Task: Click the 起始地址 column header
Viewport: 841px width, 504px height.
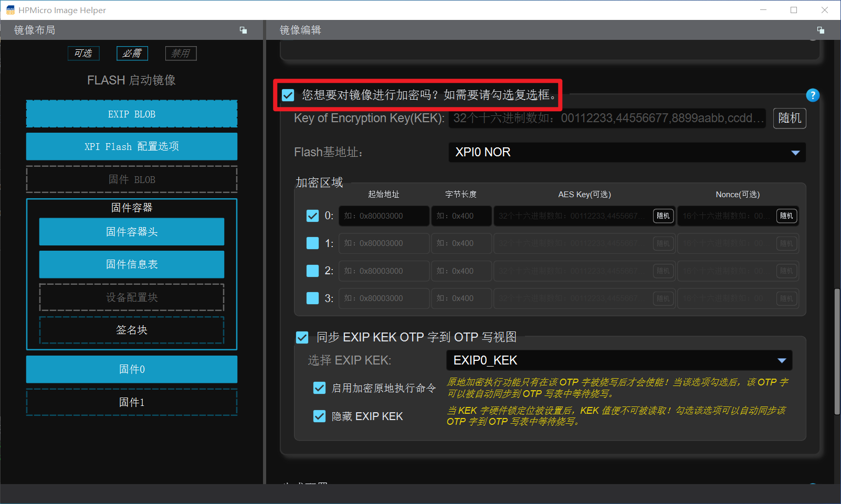Action: 384,195
